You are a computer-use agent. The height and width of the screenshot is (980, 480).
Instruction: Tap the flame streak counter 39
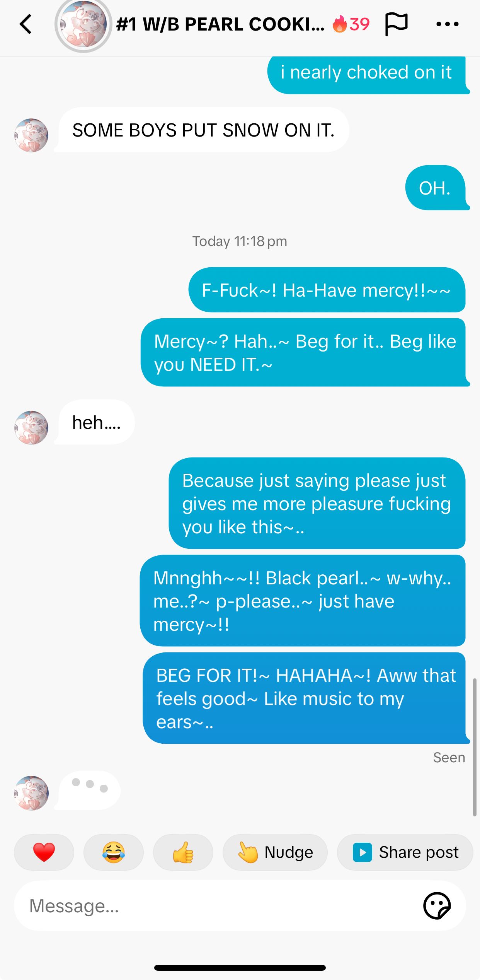point(351,24)
